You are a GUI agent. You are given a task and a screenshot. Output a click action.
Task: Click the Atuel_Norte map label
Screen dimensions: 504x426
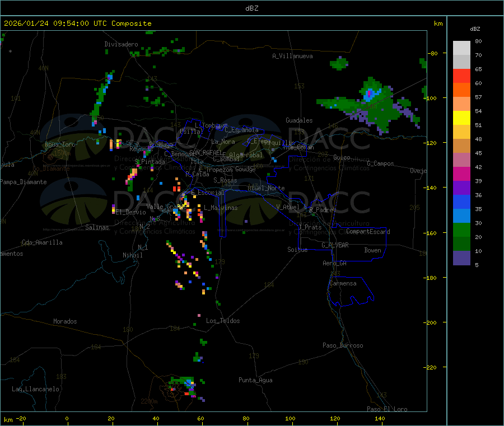[266, 188]
